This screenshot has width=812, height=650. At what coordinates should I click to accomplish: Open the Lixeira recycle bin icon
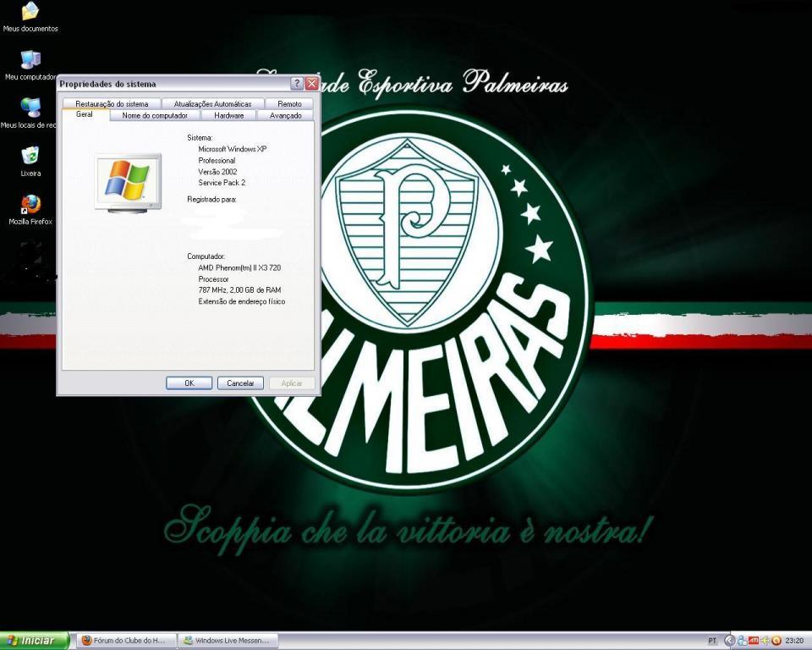coord(30,161)
